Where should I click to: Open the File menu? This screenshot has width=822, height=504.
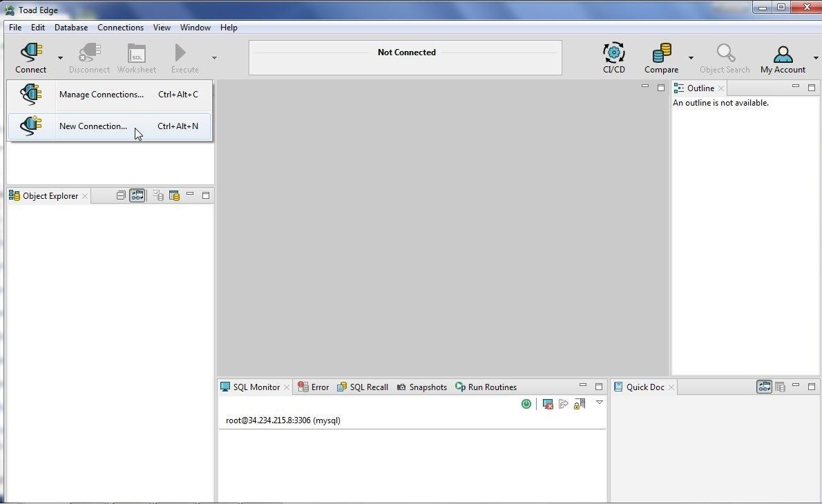point(15,27)
